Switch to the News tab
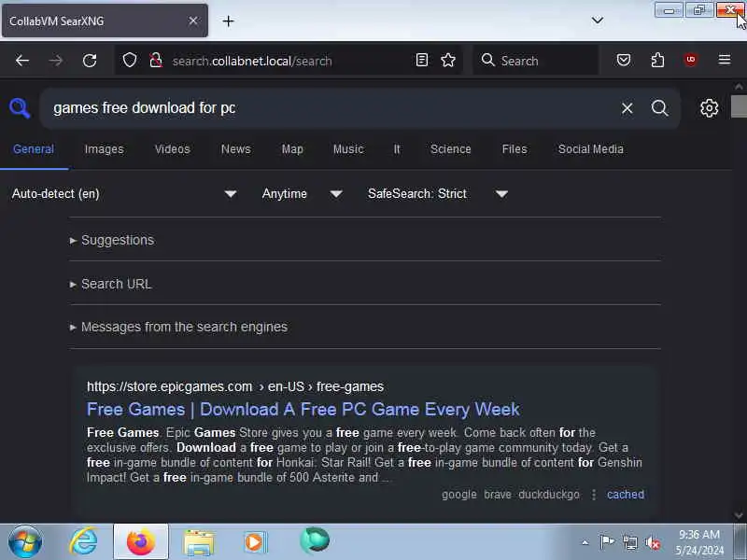The height and width of the screenshot is (560, 747). [236, 149]
